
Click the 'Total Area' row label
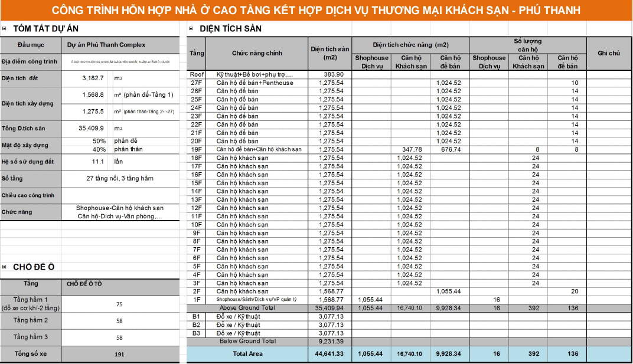(x=247, y=353)
